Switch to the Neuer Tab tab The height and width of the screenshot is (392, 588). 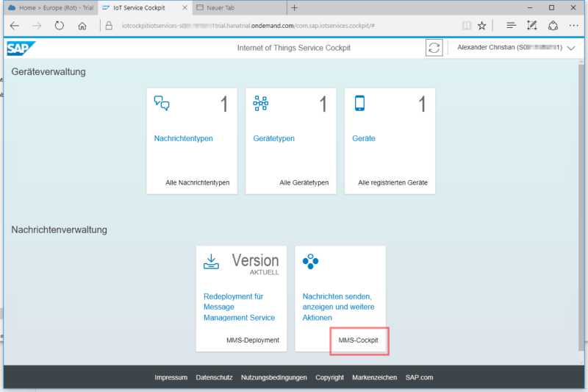pos(240,7)
